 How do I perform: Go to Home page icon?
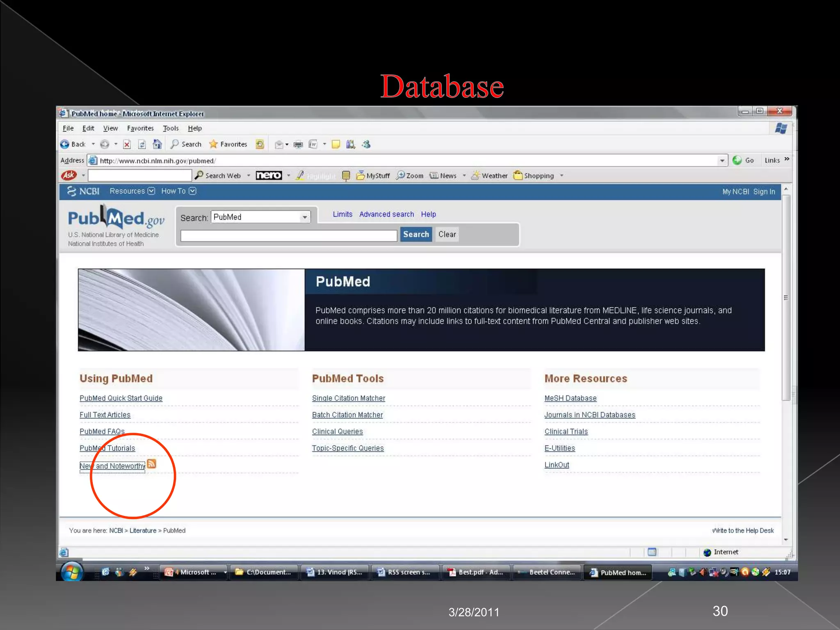click(x=157, y=144)
